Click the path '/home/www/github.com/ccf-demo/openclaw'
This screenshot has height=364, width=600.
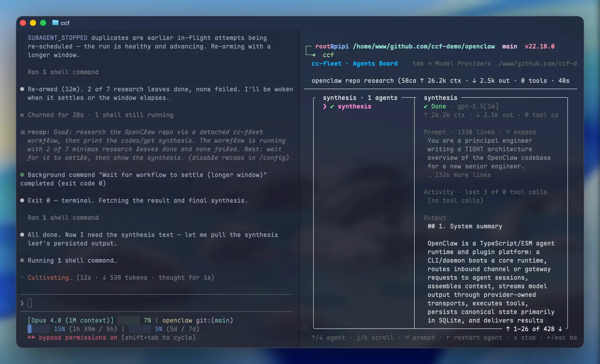pos(424,46)
